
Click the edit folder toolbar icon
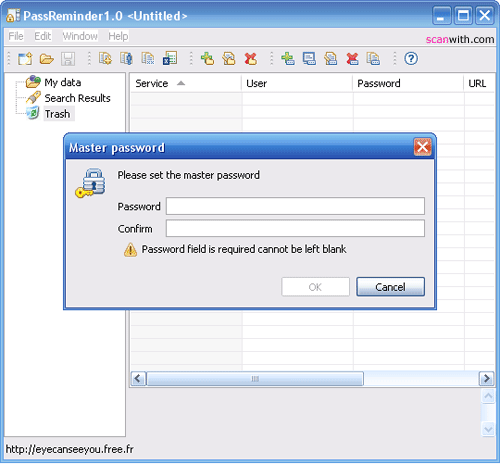[x=229, y=59]
